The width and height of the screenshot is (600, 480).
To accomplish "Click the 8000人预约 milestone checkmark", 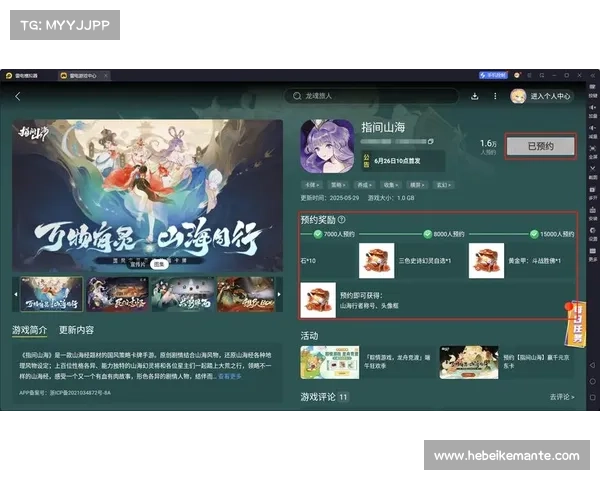I will coord(428,234).
